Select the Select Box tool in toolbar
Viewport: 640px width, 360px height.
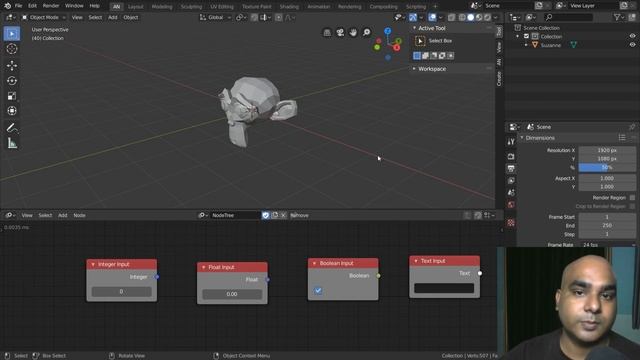click(x=12, y=33)
